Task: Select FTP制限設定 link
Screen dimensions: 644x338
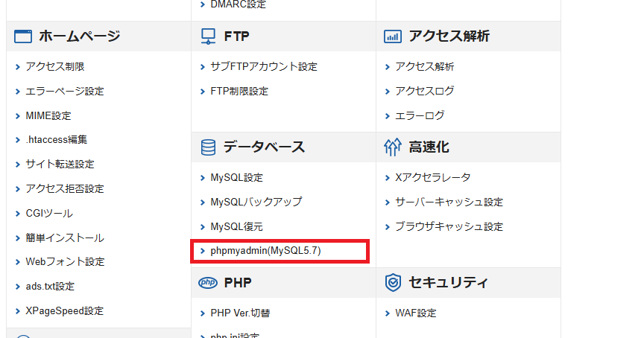Action: coord(239,92)
